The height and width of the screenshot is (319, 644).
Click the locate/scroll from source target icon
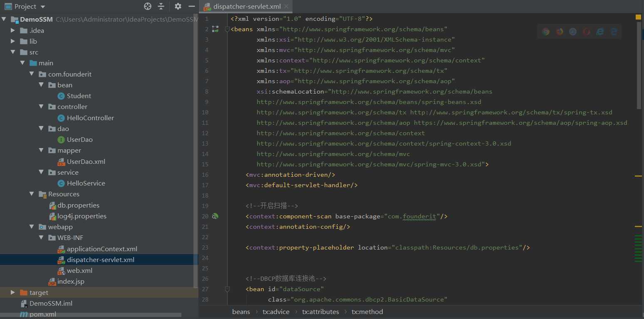point(148,6)
